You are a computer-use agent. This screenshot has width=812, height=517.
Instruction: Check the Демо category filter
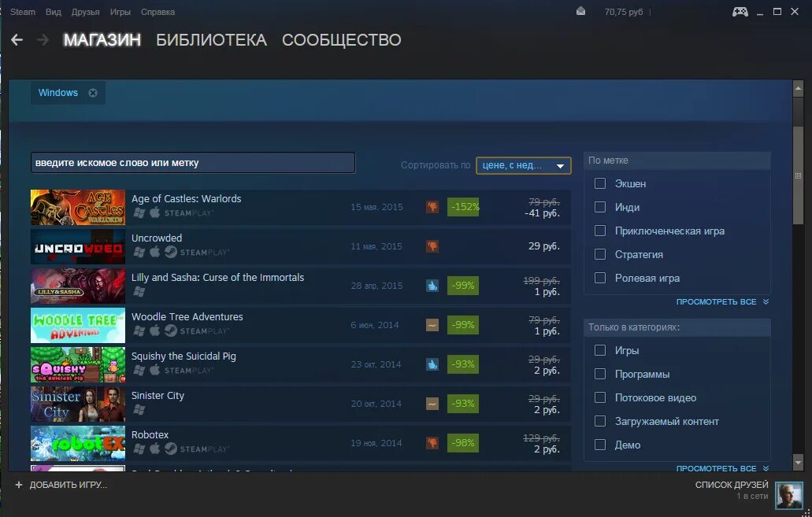pyautogui.click(x=600, y=445)
